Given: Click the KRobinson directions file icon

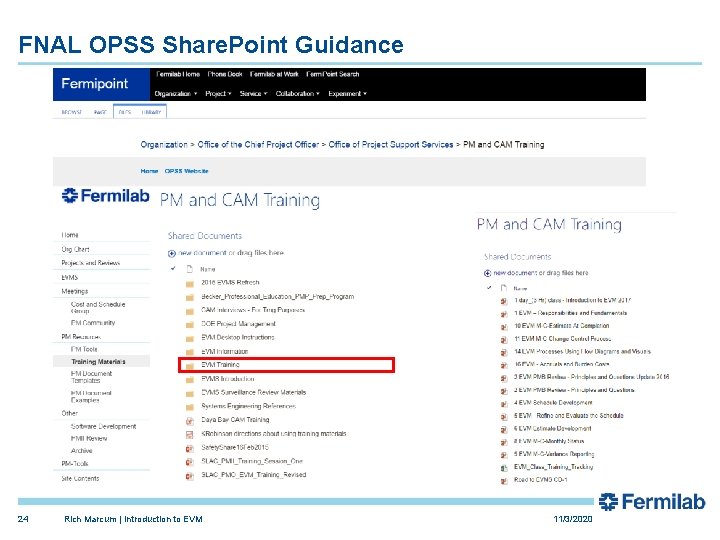Looking at the screenshot, I should click(190, 434).
